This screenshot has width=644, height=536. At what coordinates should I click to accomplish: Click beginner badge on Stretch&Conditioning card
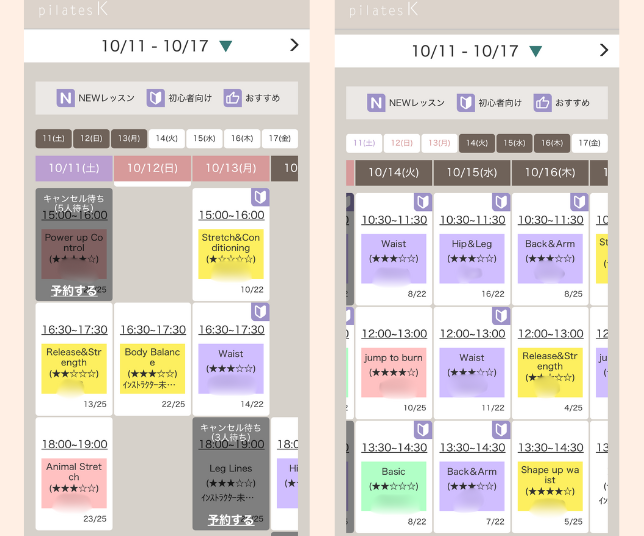[260, 197]
